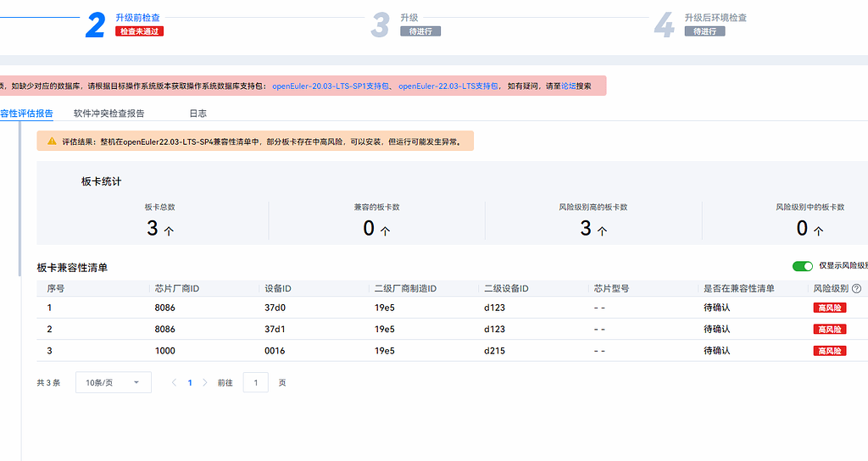Click the step 3 升级 number icon

click(380, 25)
